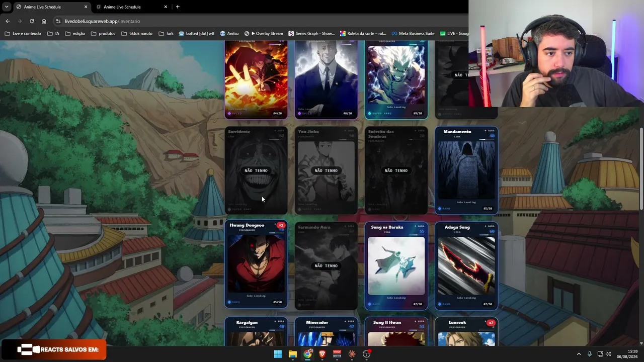
Task: Open Brave browser from the taskbar
Action: pos(323,354)
